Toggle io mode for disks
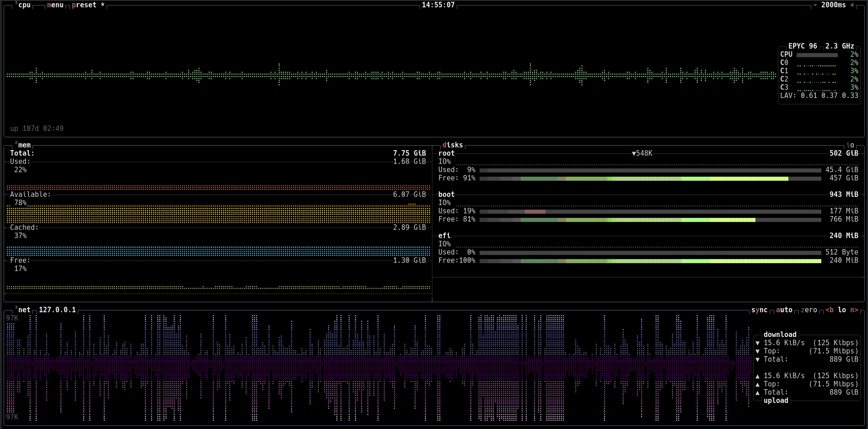Viewport: 868px width, 429px height. pyautogui.click(x=850, y=145)
